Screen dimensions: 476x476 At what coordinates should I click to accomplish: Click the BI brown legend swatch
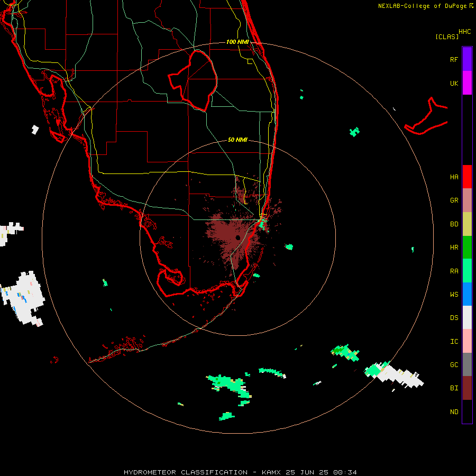(467, 388)
